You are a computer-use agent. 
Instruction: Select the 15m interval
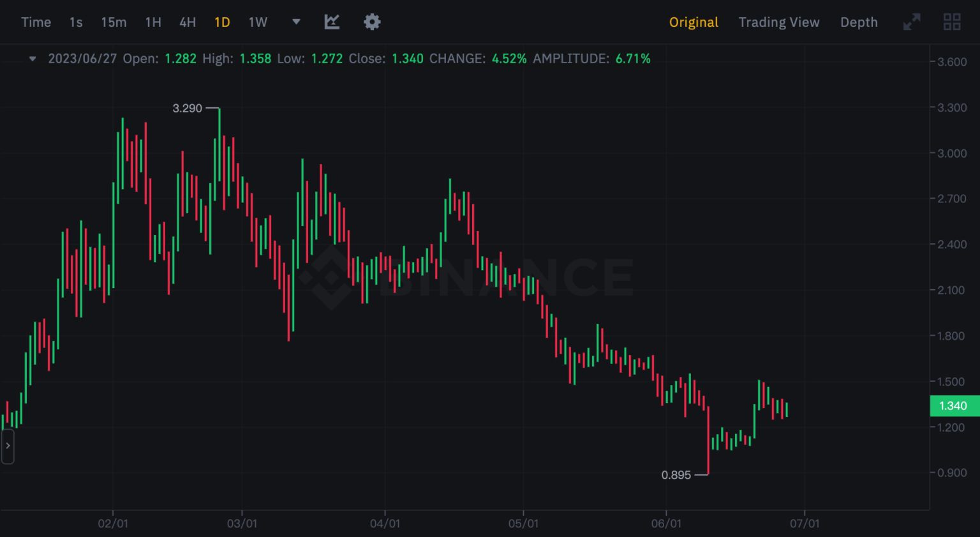114,22
